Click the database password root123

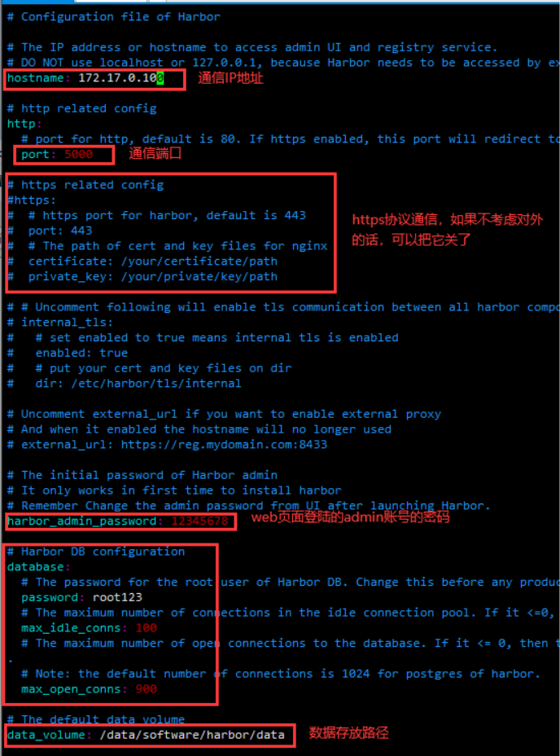(x=117, y=597)
